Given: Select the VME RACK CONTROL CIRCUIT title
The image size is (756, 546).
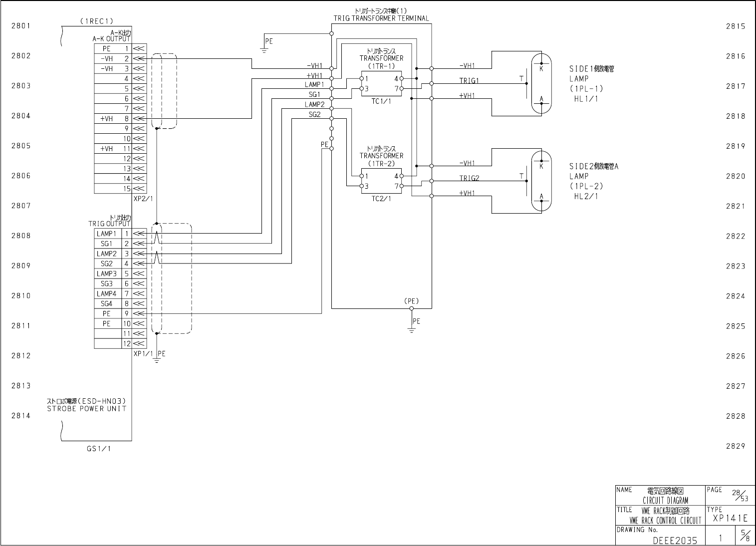Looking at the screenshot, I should pyautogui.click(x=666, y=521).
